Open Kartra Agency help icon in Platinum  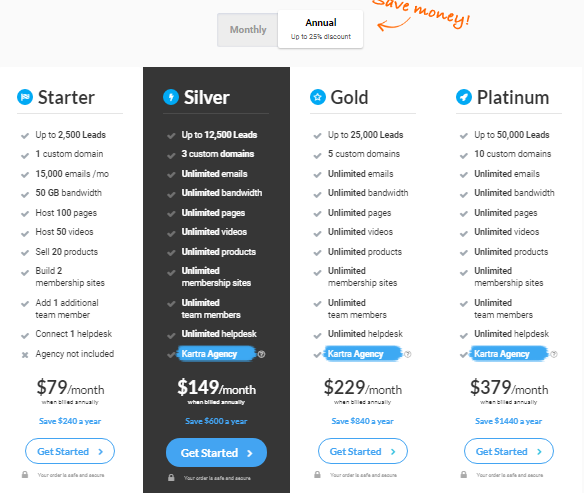point(554,354)
